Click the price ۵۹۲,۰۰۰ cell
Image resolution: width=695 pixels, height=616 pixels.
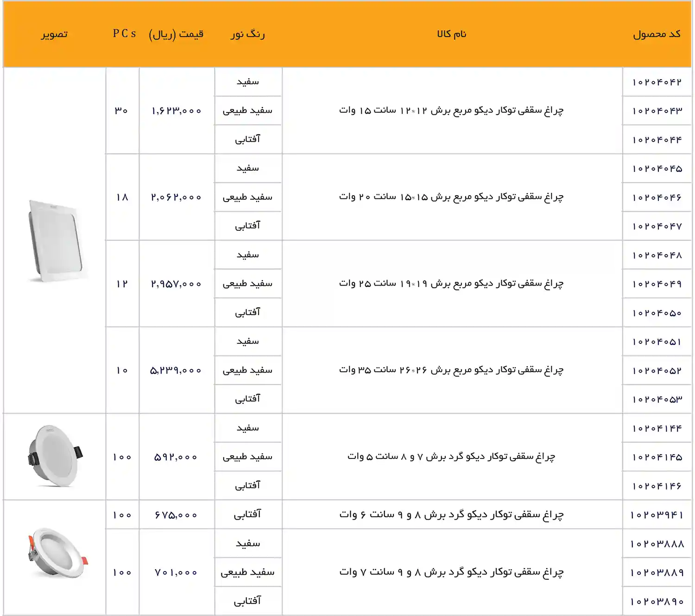[x=176, y=457]
